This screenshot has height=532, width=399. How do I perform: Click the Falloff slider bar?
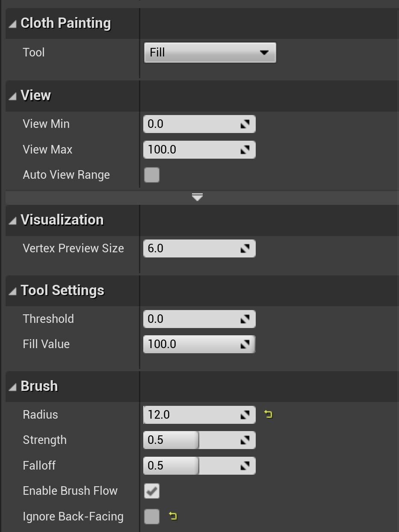pos(192,466)
